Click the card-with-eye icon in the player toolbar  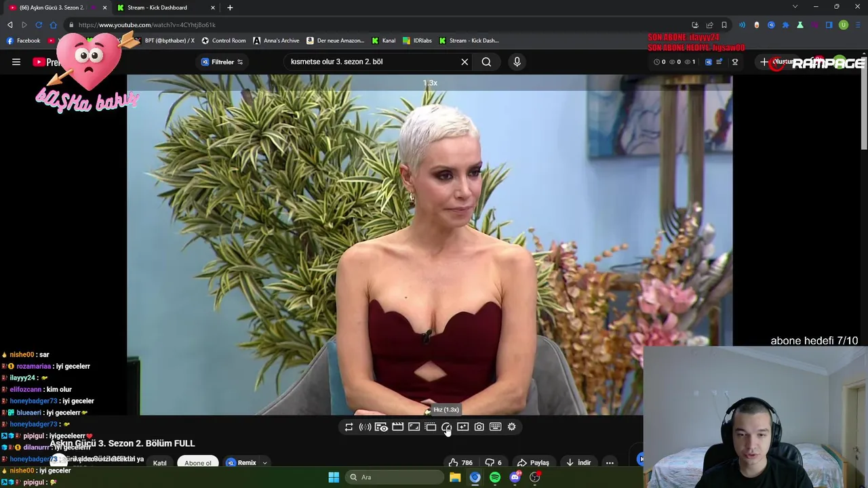pyautogui.click(x=381, y=427)
